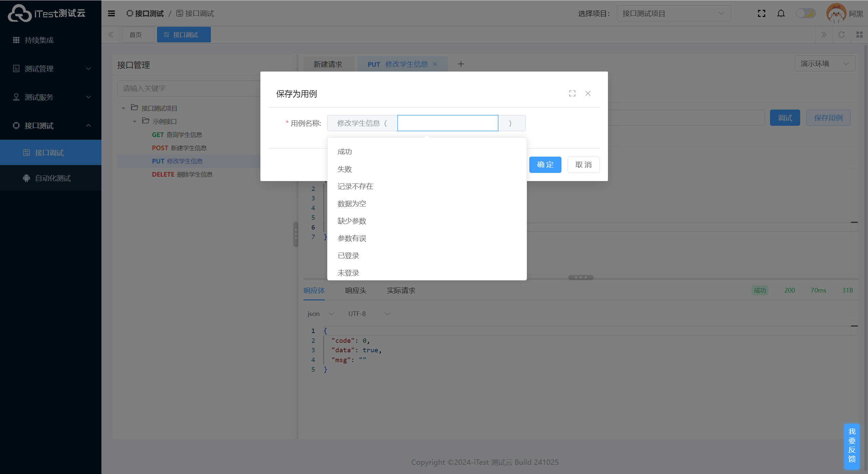Open the tab grid menu icon
Viewport: 868px width, 474px height.
tap(859, 35)
